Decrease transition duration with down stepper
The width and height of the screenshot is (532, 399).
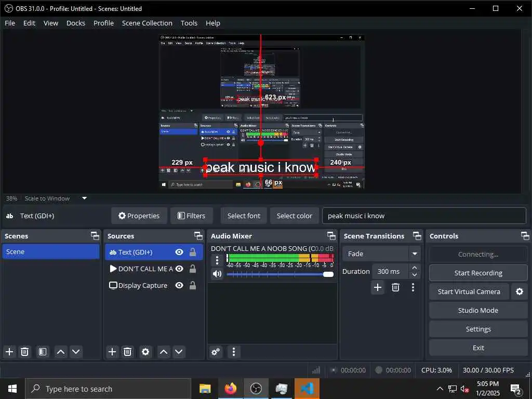(x=414, y=275)
